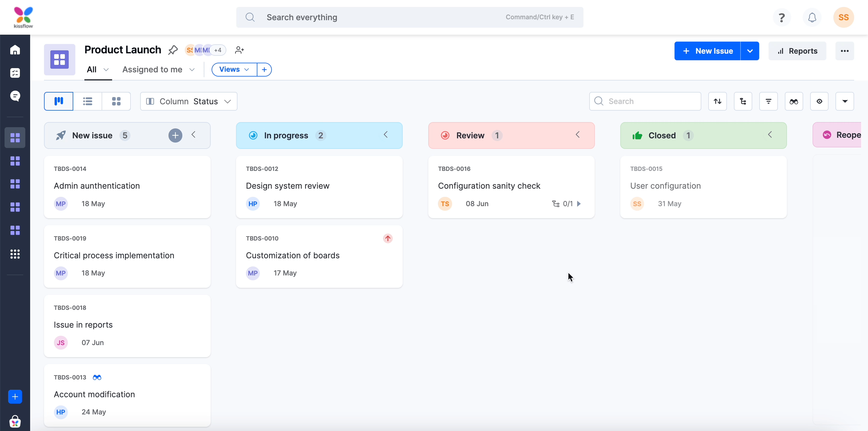Collapse the In progress column
Viewport: 868px width, 431px height.
[386, 135]
